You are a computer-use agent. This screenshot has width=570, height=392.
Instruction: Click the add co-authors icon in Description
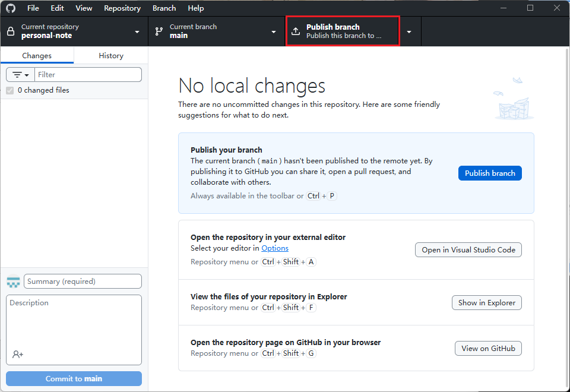[18, 354]
